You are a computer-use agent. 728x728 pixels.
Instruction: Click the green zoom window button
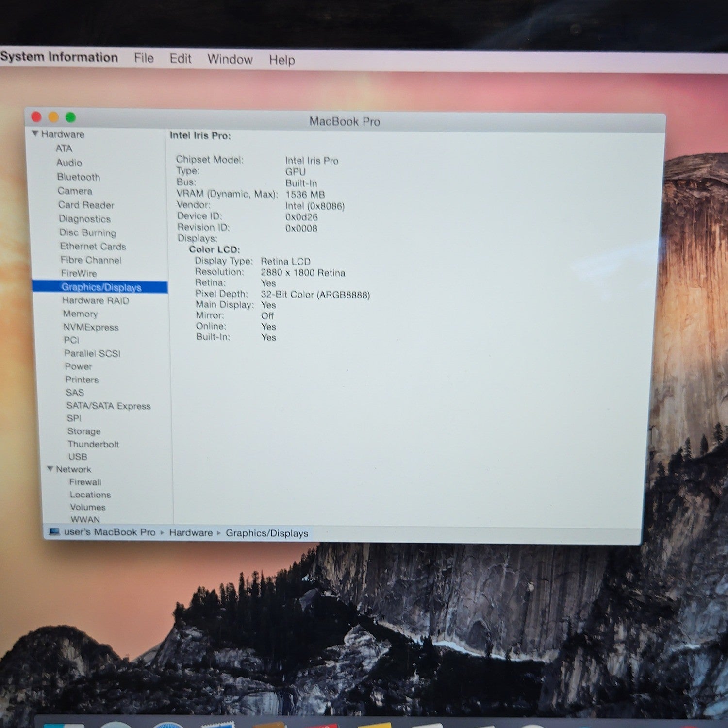[x=70, y=117]
